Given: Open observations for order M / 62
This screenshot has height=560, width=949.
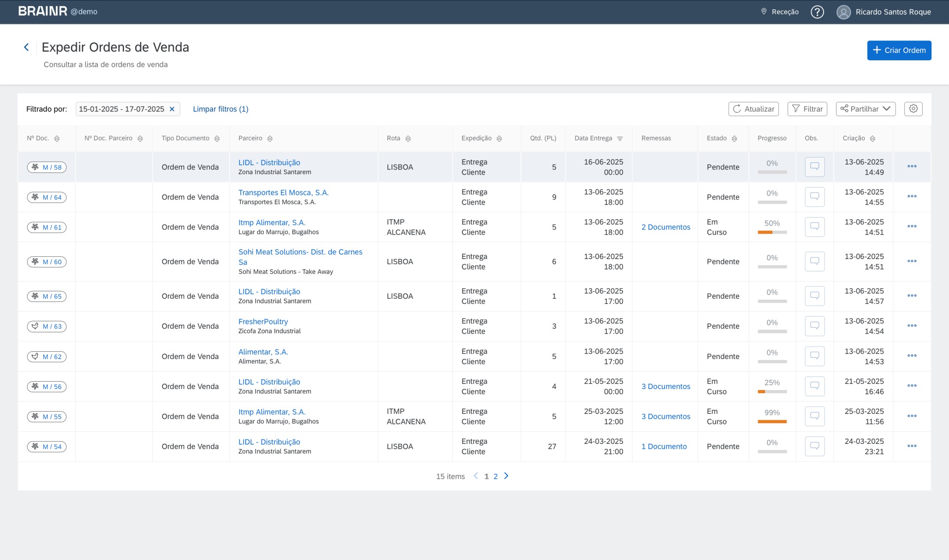Looking at the screenshot, I should (814, 356).
